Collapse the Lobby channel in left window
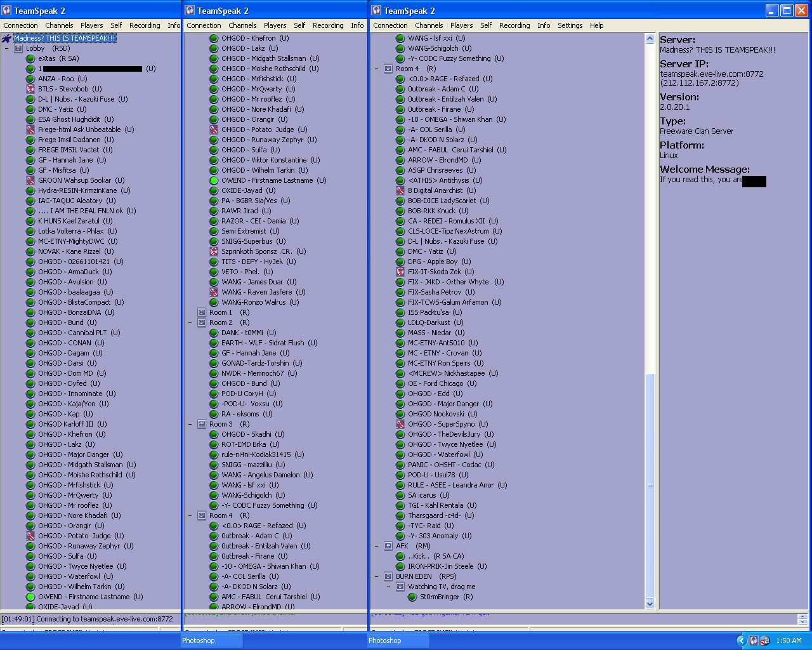The width and height of the screenshot is (812, 650). click(7, 48)
